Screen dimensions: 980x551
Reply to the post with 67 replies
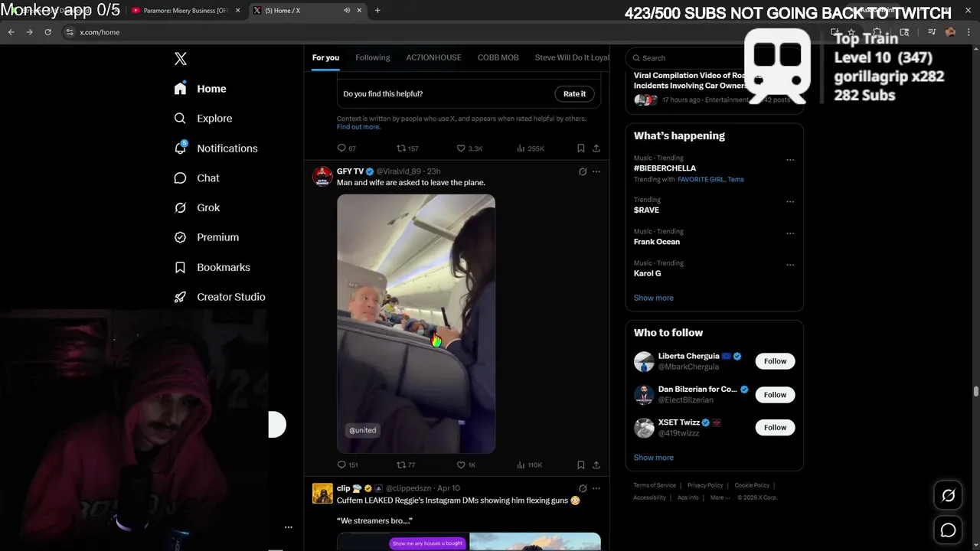[x=347, y=148]
